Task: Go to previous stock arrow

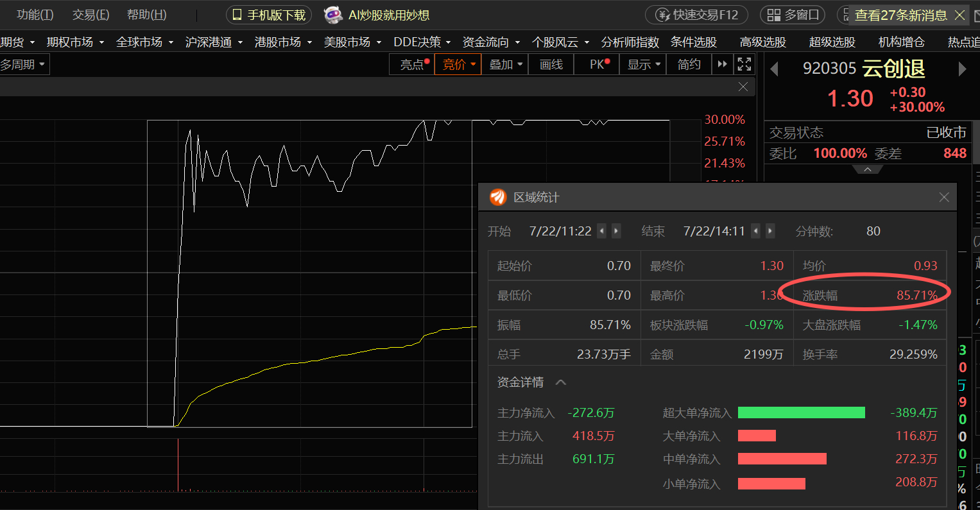Action: coord(775,69)
